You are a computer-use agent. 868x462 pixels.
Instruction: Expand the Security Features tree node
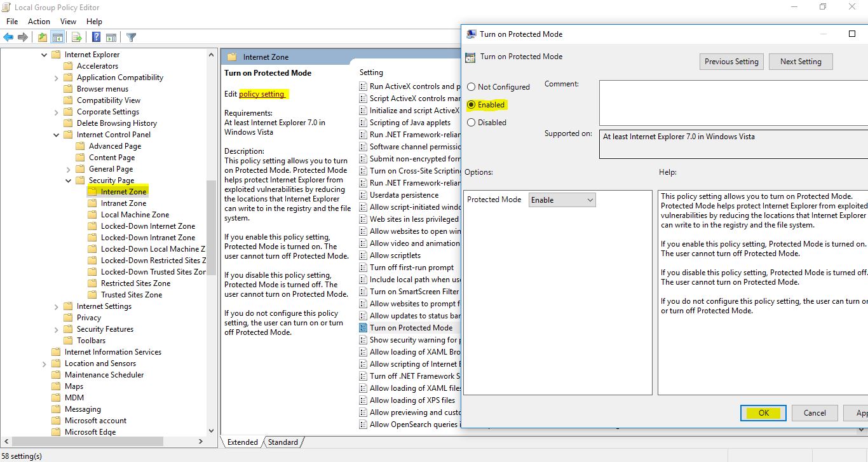[x=56, y=329]
